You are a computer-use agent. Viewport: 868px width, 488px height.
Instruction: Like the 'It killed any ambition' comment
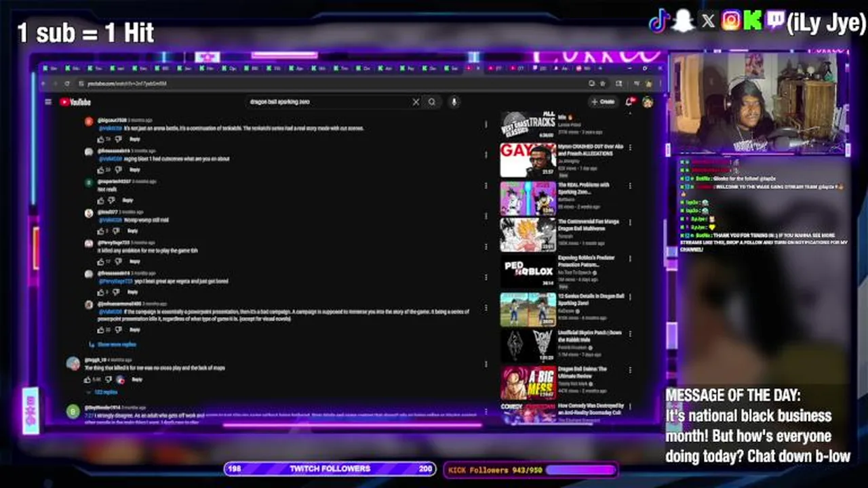coord(101,261)
